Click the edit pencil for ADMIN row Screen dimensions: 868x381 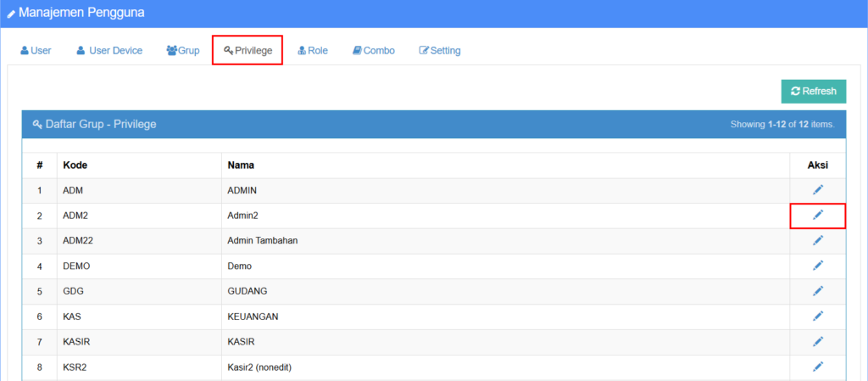[x=817, y=190]
